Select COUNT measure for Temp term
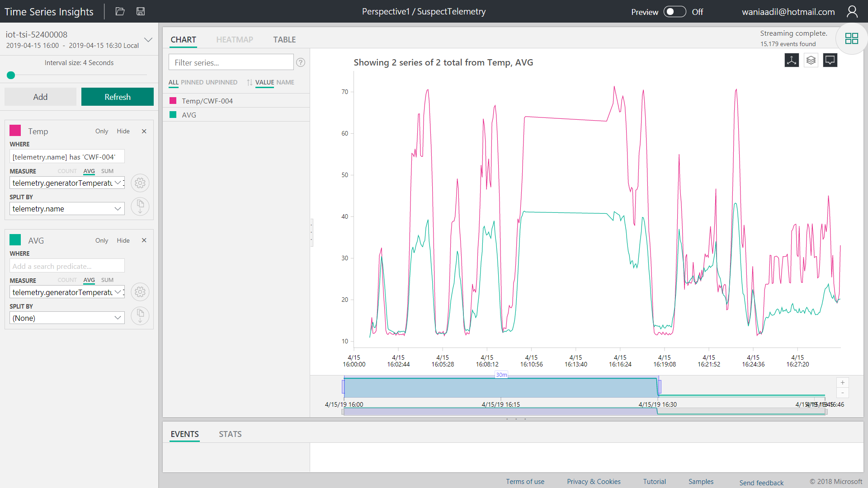This screenshot has width=868, height=488. click(67, 171)
